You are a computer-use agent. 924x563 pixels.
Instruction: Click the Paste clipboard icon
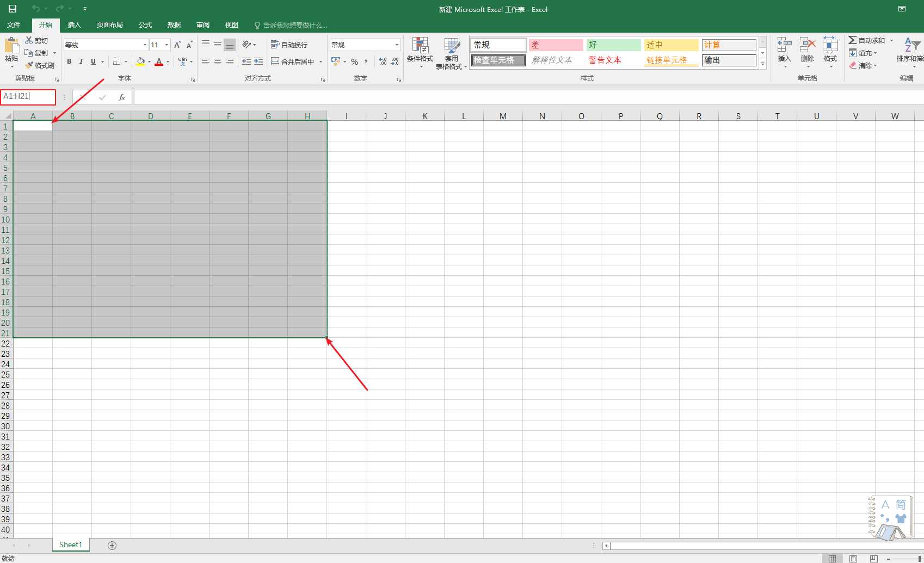pyautogui.click(x=11, y=46)
